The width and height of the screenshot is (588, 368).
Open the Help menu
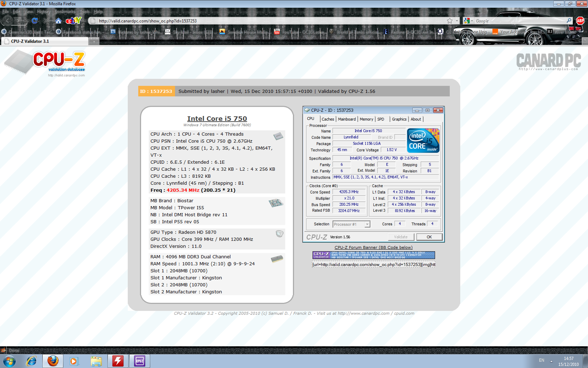[x=98, y=12]
